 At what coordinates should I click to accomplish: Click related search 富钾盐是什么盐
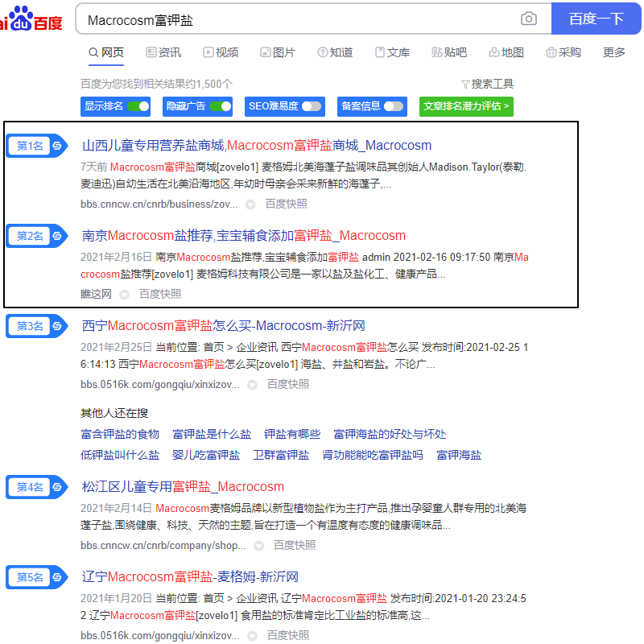212,435
